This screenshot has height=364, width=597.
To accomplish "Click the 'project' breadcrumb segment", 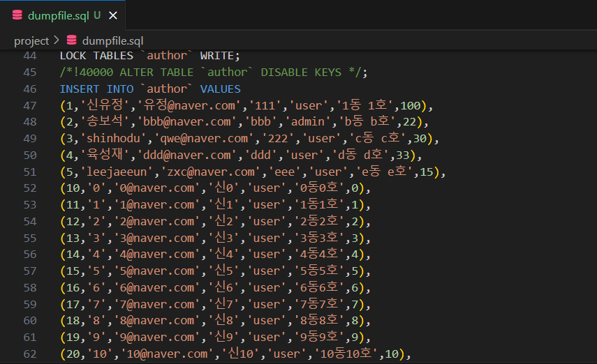I will click(x=31, y=40).
